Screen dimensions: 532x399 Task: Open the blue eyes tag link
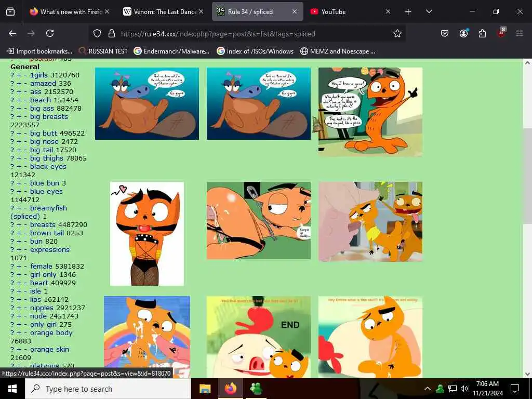(46, 192)
